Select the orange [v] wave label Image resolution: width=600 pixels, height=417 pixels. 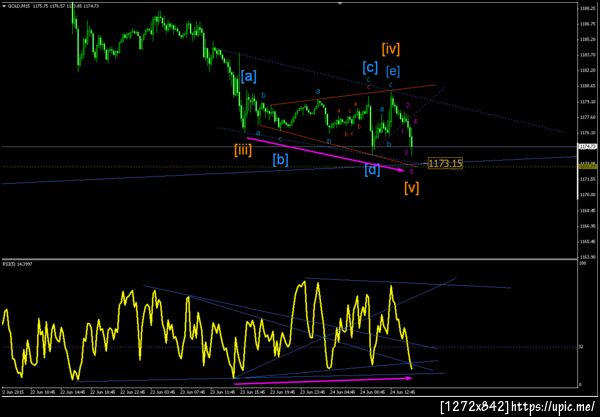(411, 188)
